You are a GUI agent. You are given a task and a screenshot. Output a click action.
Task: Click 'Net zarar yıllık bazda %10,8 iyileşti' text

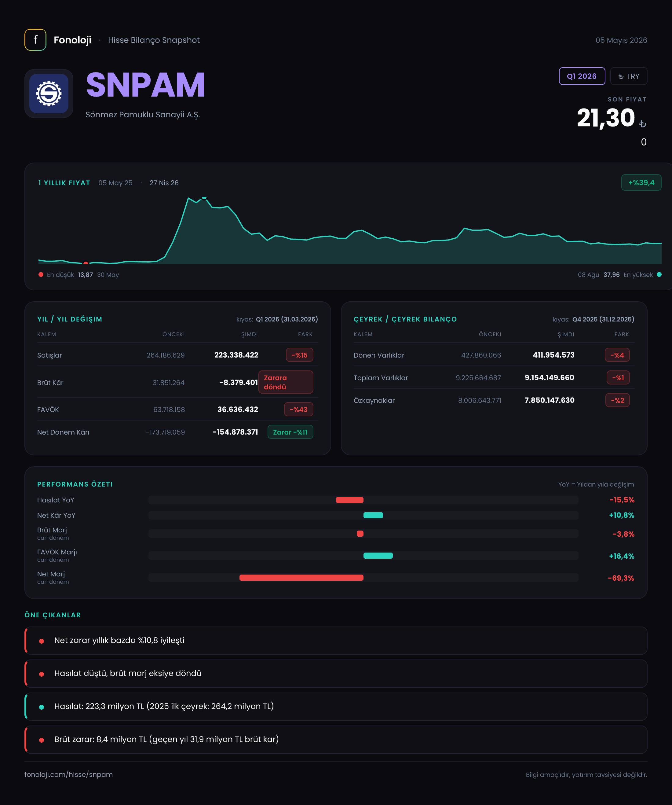tap(119, 641)
